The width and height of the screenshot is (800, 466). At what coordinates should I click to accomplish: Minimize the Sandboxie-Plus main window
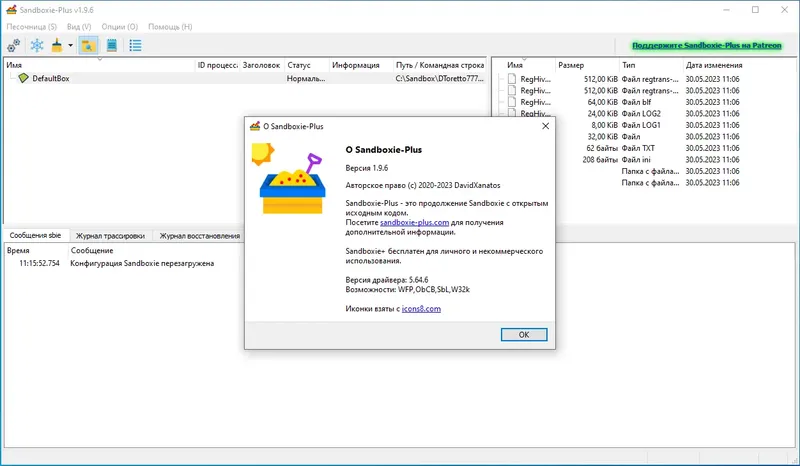[x=727, y=10]
